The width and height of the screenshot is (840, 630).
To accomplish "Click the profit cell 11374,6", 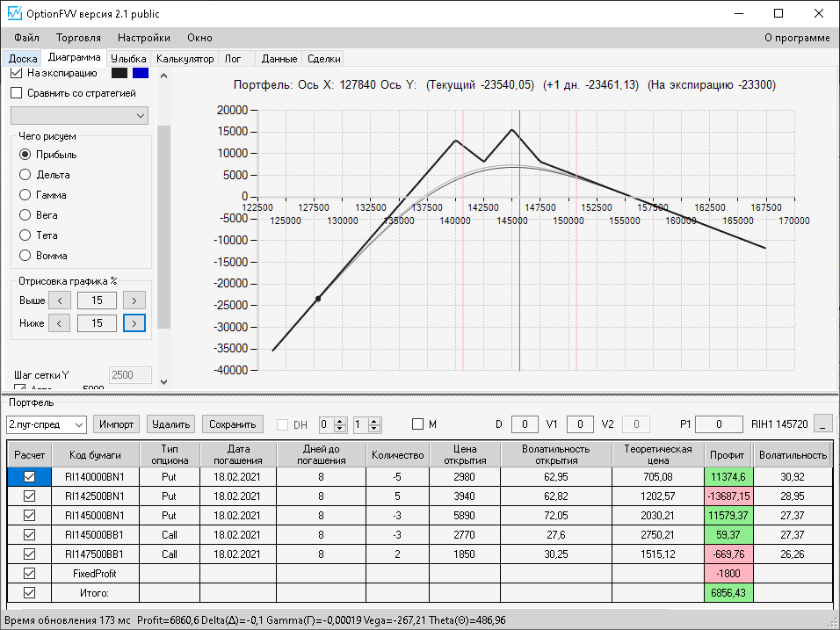I will [728, 477].
